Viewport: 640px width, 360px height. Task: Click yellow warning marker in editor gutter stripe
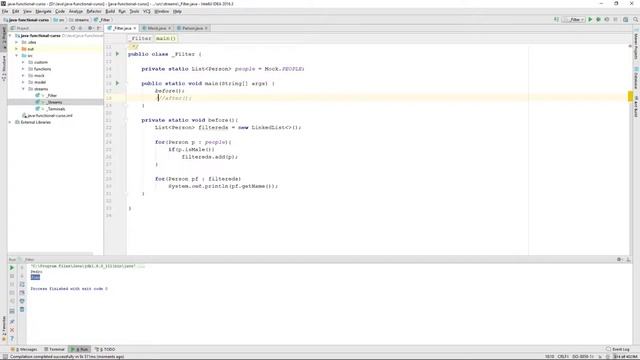click(630, 97)
